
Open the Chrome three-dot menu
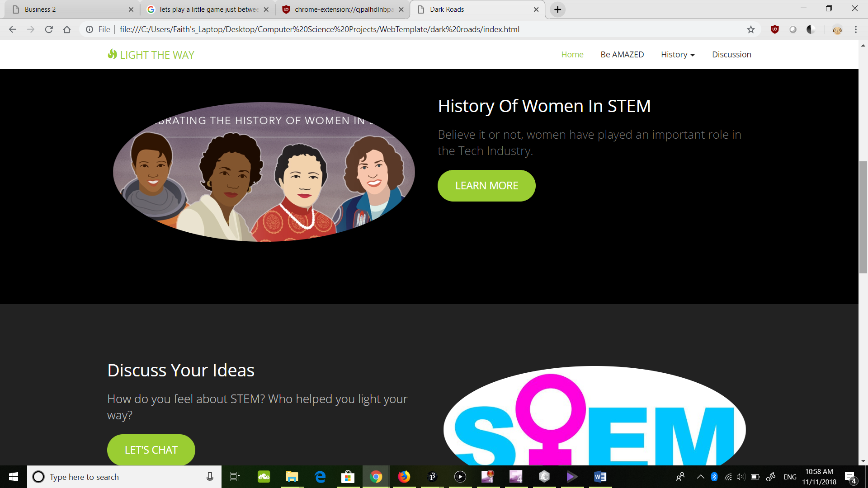(855, 29)
